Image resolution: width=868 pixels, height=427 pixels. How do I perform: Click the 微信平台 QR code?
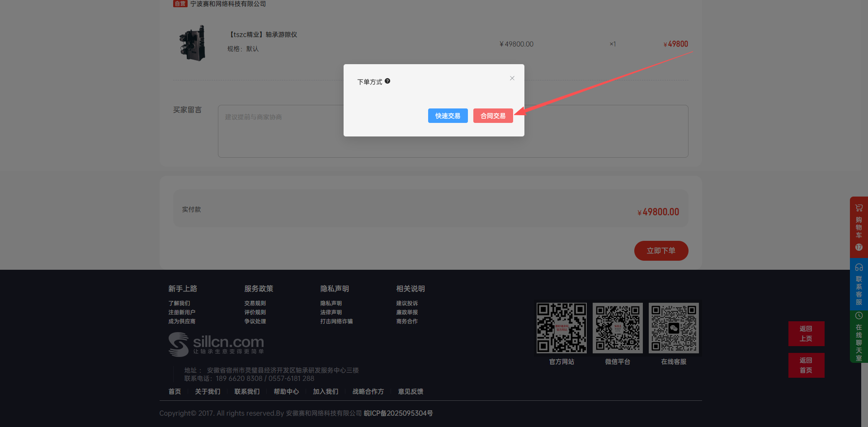(x=618, y=328)
